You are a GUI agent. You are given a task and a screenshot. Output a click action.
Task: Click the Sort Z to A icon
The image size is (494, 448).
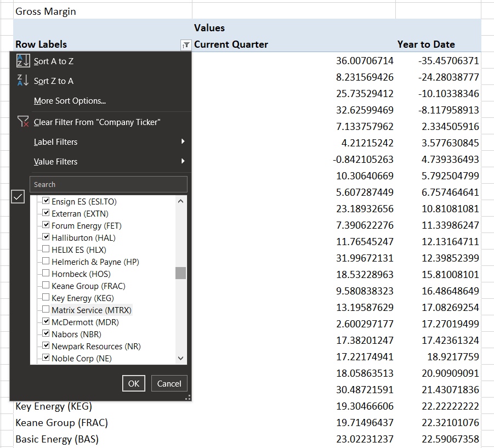[x=22, y=81]
